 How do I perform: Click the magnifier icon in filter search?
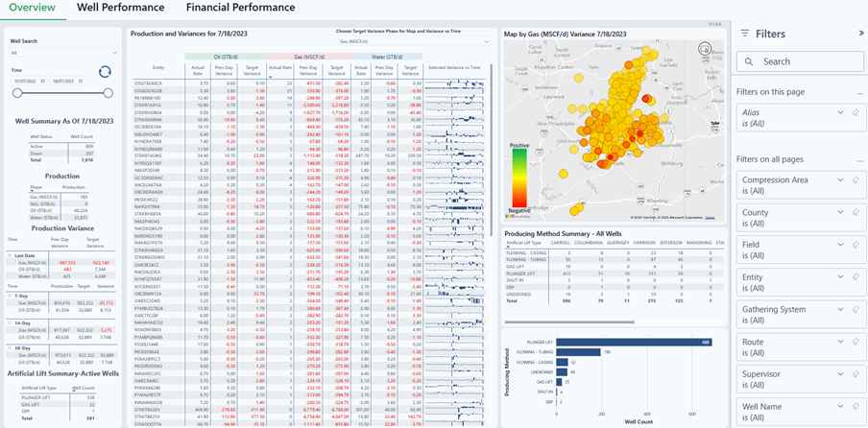pos(749,61)
